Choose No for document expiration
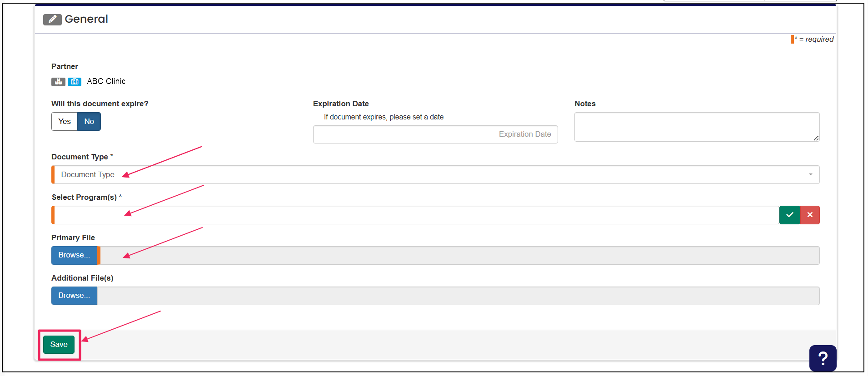The image size is (868, 376). coord(89,121)
